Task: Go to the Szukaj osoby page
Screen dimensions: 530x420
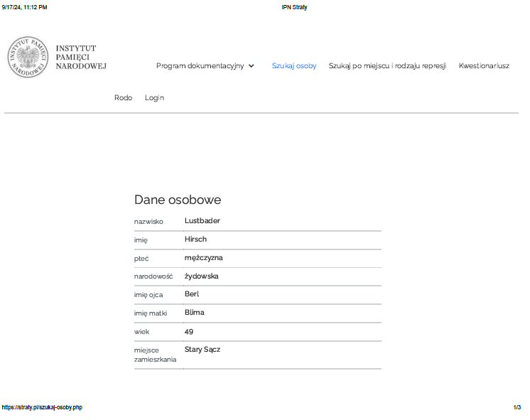Action: (x=294, y=66)
